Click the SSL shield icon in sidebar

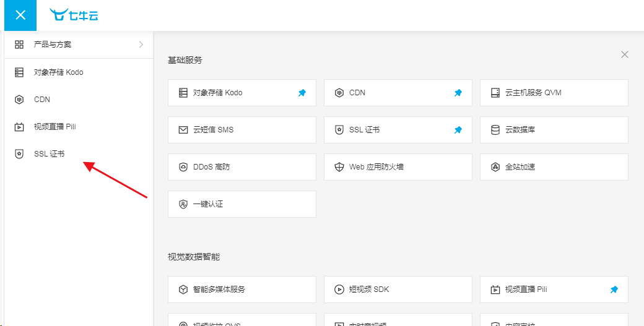click(19, 154)
